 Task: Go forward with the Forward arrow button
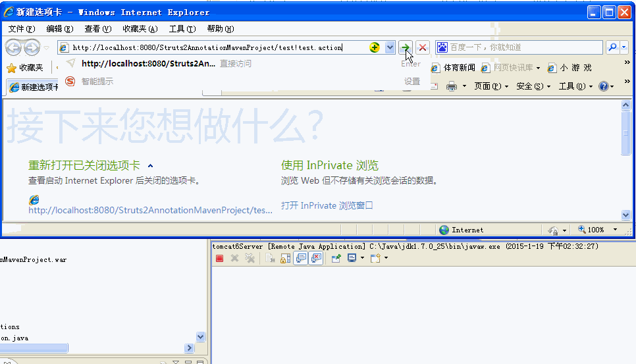click(32, 48)
